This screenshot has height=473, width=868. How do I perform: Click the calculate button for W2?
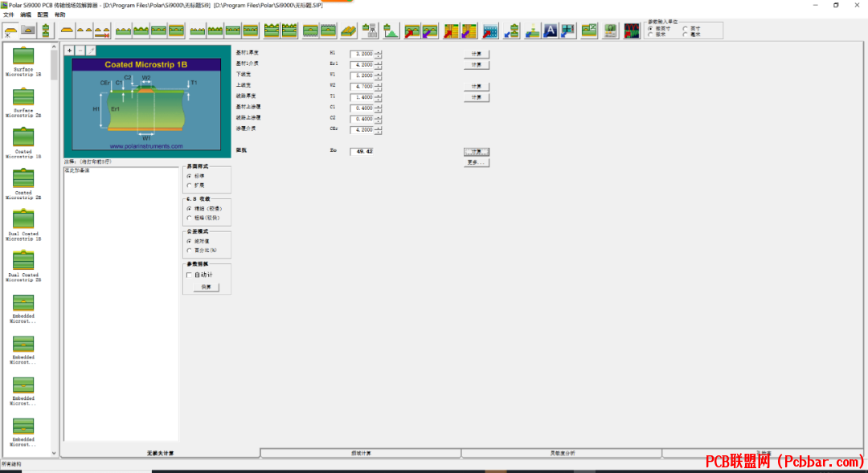pos(476,86)
